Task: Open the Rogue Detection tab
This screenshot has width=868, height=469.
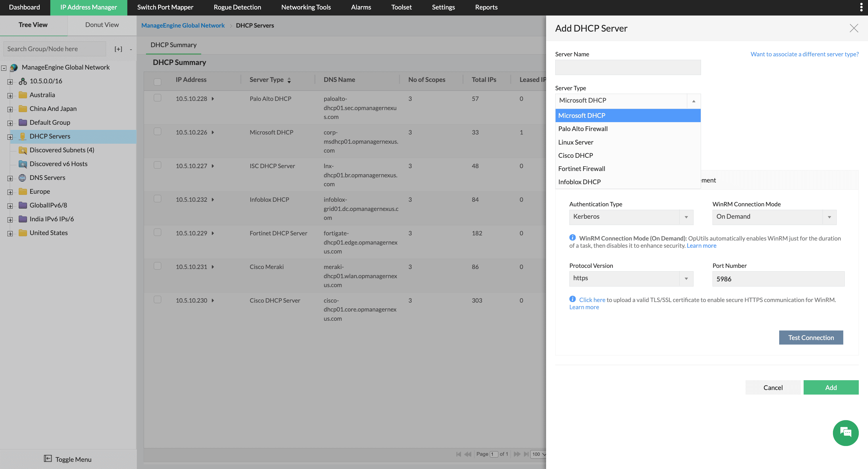Action: tap(237, 7)
